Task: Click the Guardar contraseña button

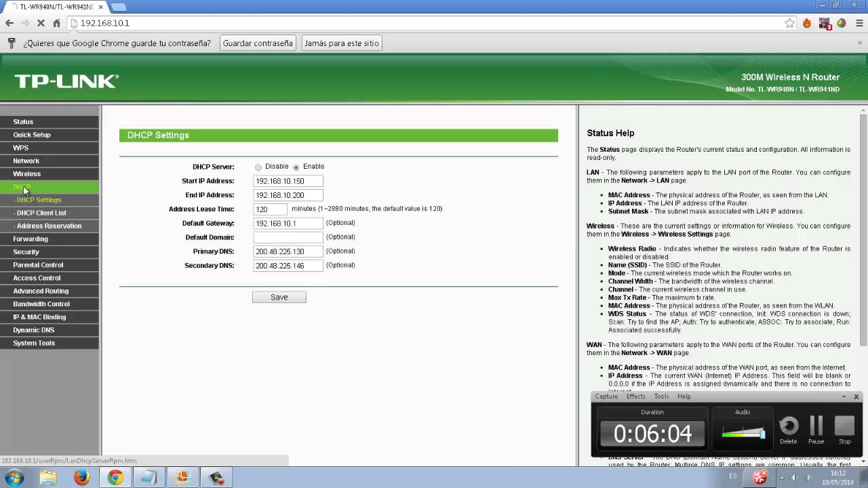Action: tap(258, 43)
